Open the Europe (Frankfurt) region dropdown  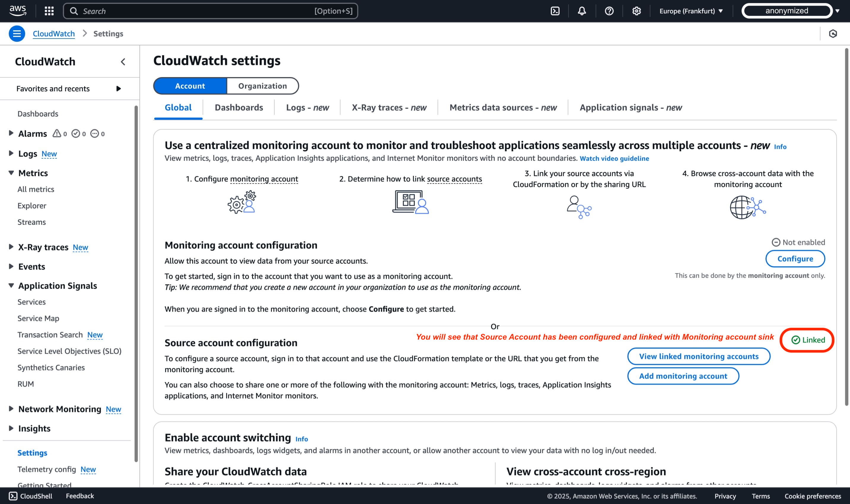tap(691, 11)
